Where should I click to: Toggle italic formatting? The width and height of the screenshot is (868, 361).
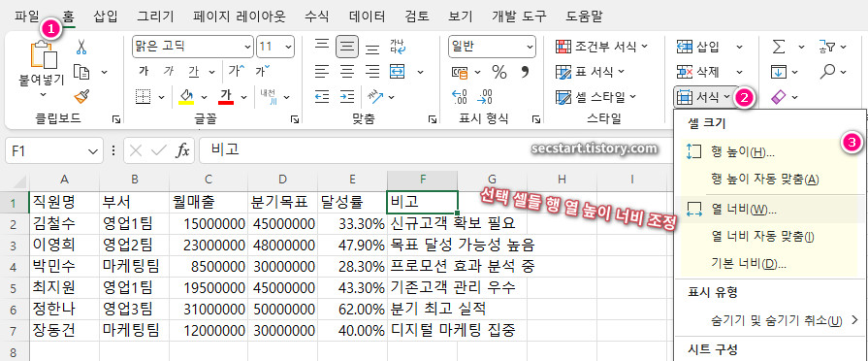pyautogui.click(x=169, y=72)
